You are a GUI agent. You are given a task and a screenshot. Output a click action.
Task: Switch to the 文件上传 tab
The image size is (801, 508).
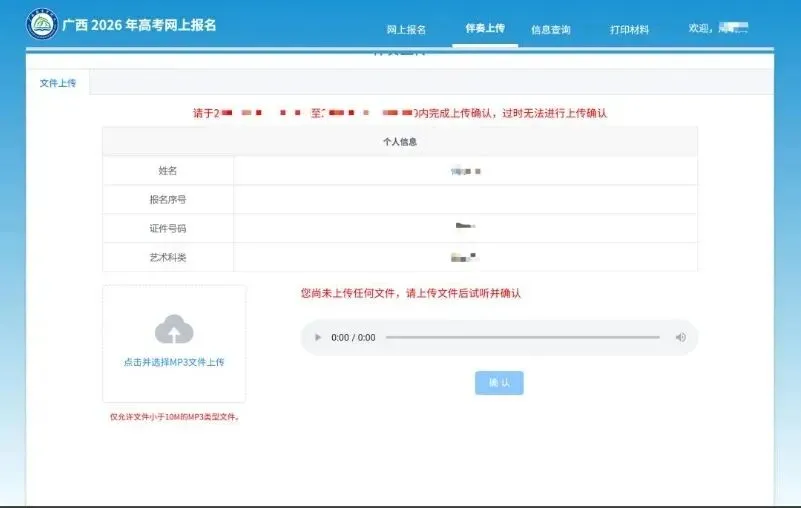point(58,83)
